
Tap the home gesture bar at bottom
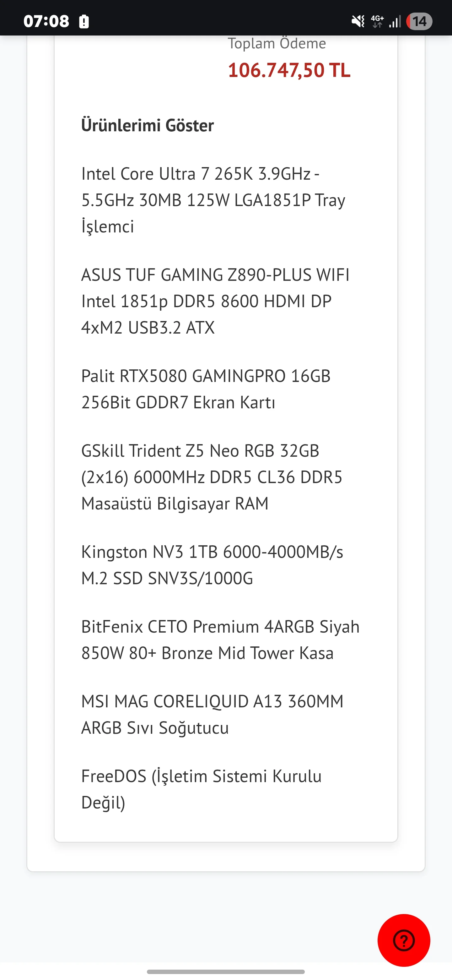pos(226,972)
